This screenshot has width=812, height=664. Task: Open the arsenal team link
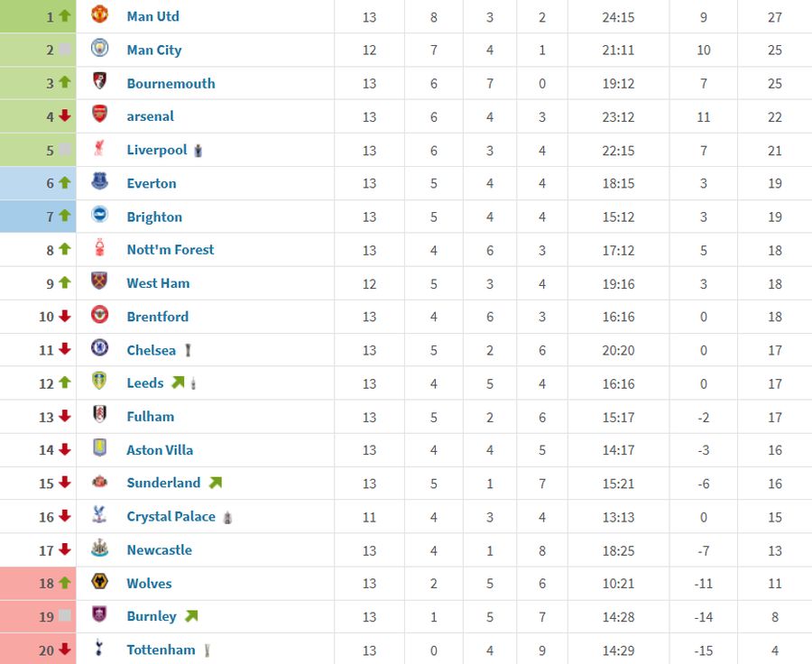pyautogui.click(x=150, y=116)
